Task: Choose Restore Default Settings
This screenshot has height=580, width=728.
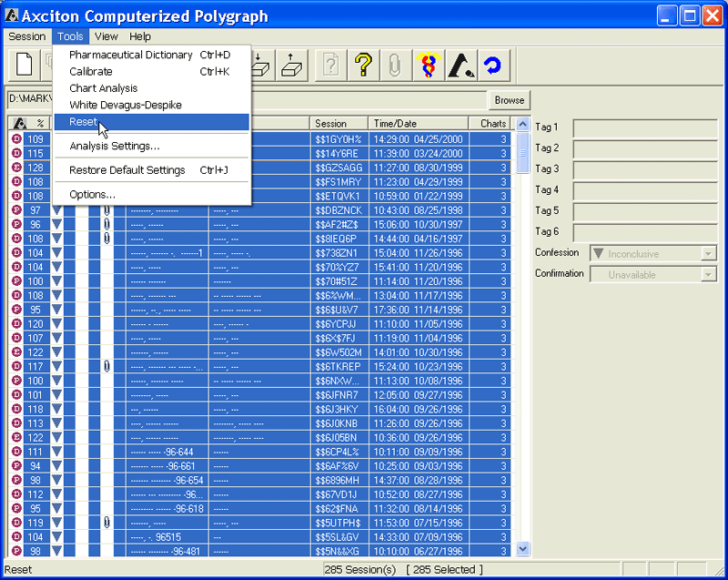Action: [x=151, y=170]
